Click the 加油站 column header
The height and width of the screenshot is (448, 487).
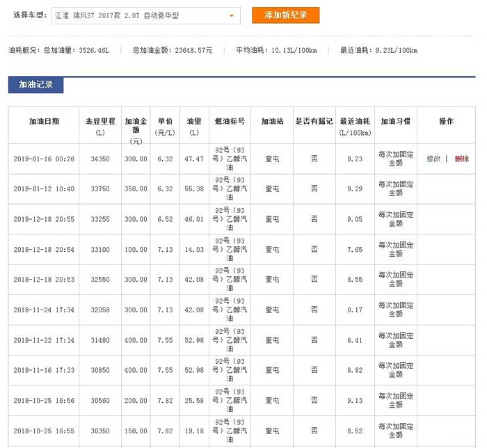pyautogui.click(x=272, y=121)
